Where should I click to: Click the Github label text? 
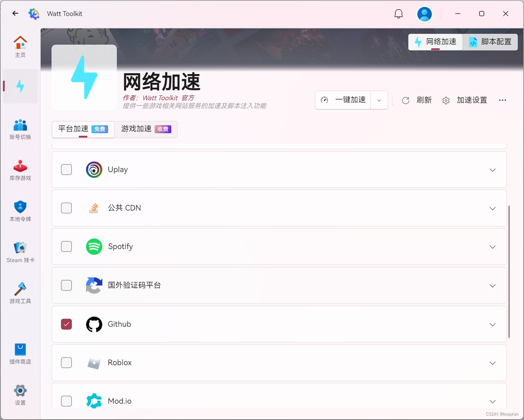pos(119,324)
